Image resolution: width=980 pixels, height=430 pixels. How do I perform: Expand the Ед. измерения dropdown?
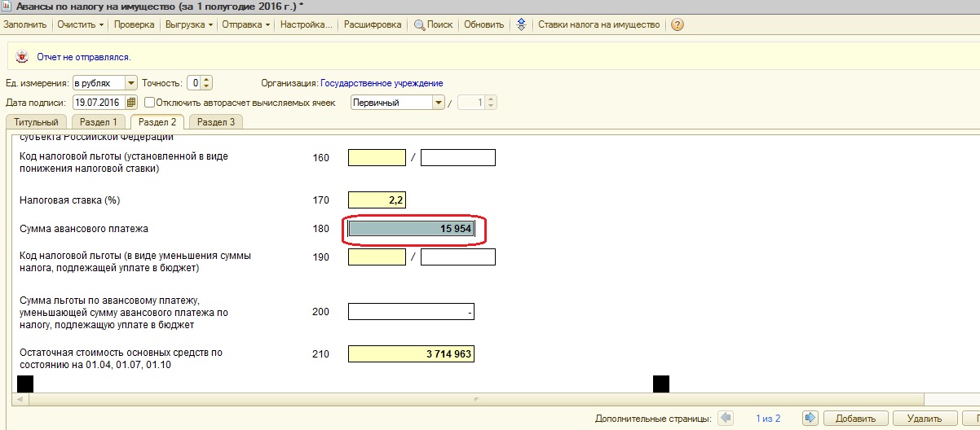click(x=130, y=83)
